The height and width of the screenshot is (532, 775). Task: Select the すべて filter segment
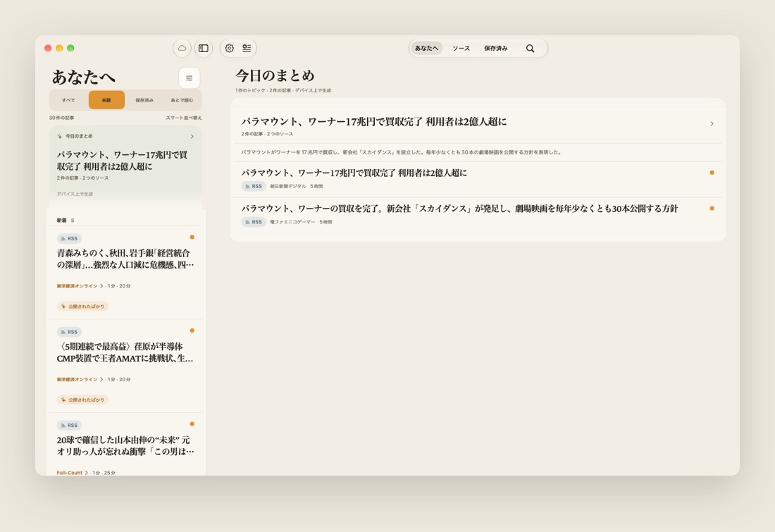(69, 100)
